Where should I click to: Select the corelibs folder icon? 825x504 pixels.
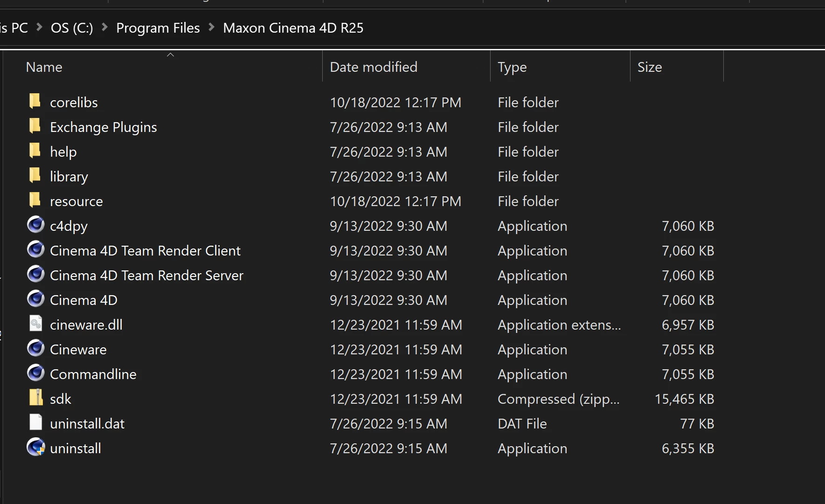pos(35,101)
